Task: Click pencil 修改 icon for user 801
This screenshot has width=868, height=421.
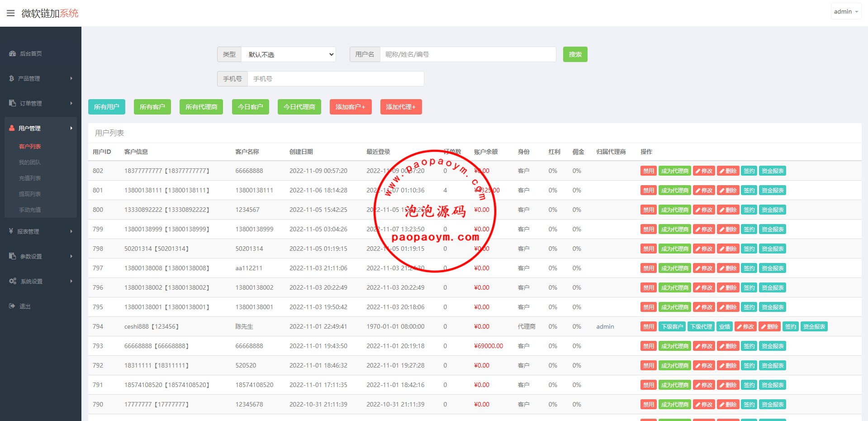Action: (x=704, y=190)
